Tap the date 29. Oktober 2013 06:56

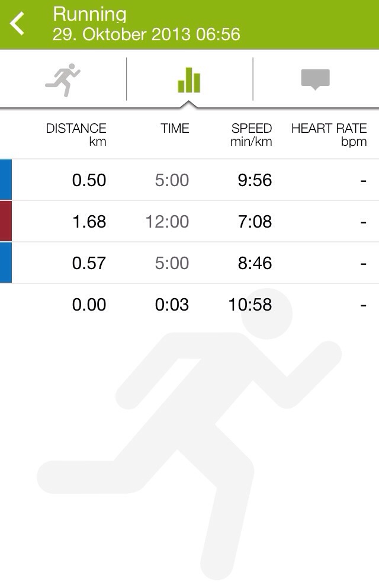point(146,34)
